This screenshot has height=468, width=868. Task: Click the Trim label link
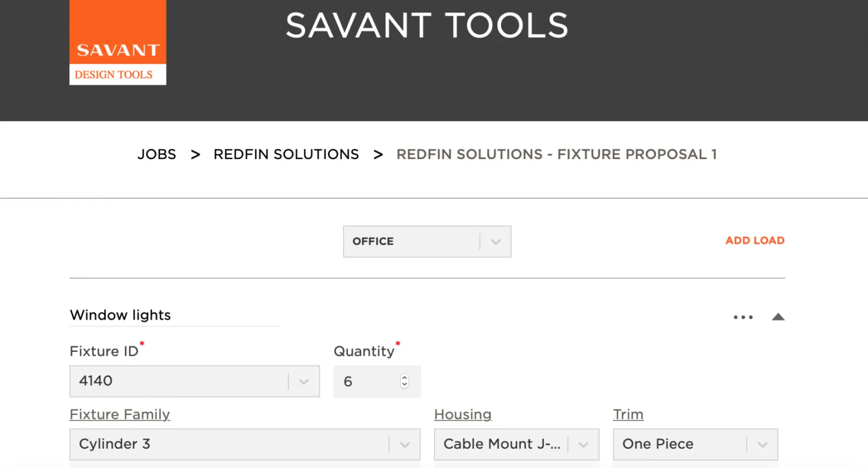pyautogui.click(x=628, y=414)
